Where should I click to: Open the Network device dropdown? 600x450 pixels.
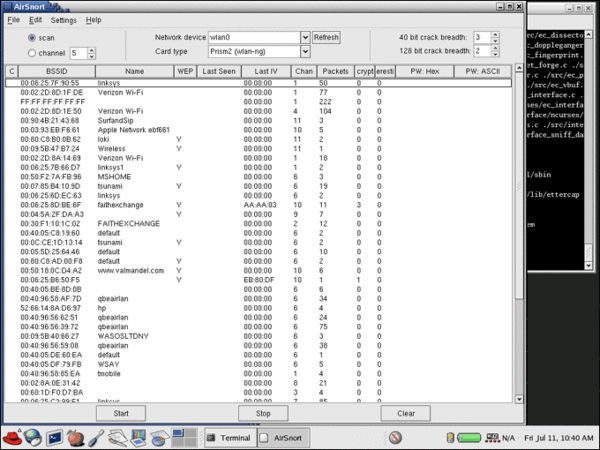pos(305,38)
